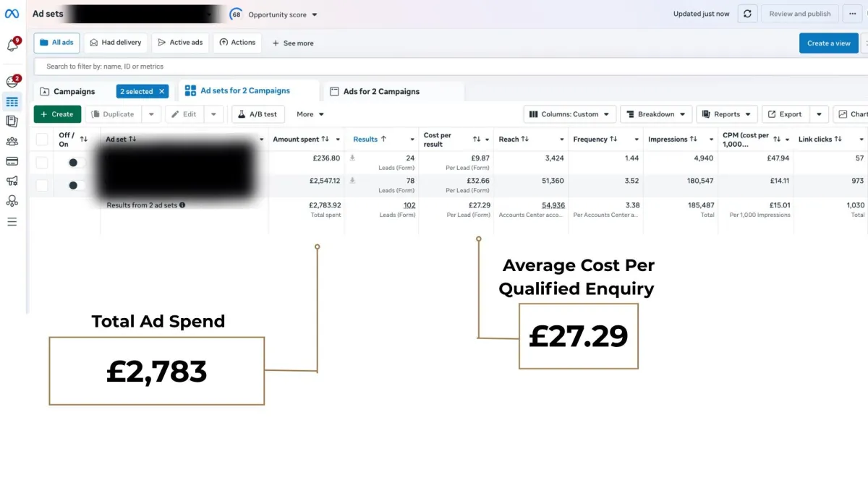Click the green Create button
The image size is (868, 488).
(x=57, y=114)
